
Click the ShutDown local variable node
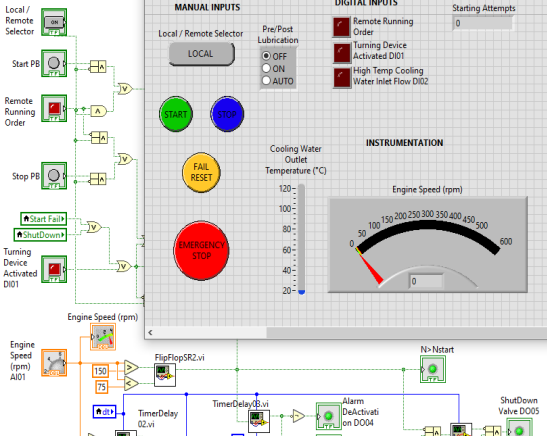(x=40, y=235)
